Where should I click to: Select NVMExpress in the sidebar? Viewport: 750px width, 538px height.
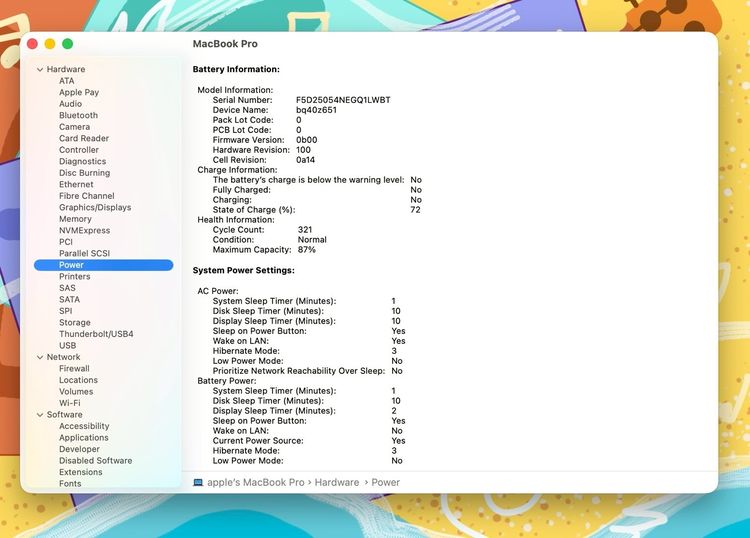pyautogui.click(x=85, y=231)
